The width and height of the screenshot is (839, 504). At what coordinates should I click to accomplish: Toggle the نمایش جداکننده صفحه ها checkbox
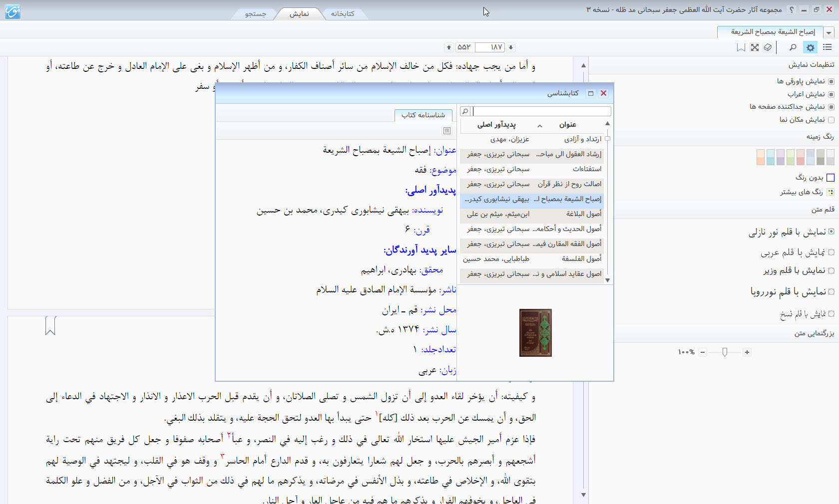pyautogui.click(x=831, y=107)
